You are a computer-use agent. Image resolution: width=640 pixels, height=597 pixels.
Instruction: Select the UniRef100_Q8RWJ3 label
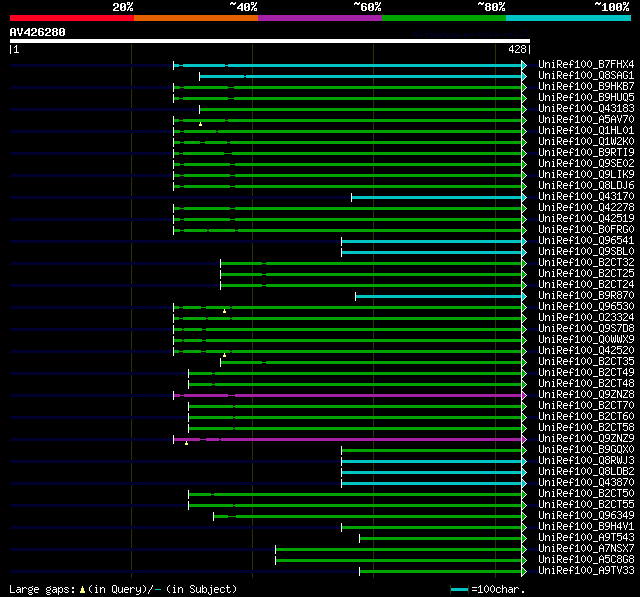coord(586,461)
